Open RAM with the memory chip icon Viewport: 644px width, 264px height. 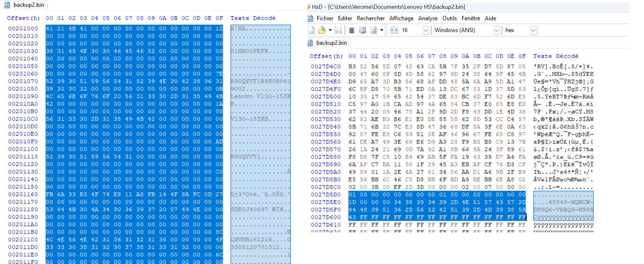point(352,30)
